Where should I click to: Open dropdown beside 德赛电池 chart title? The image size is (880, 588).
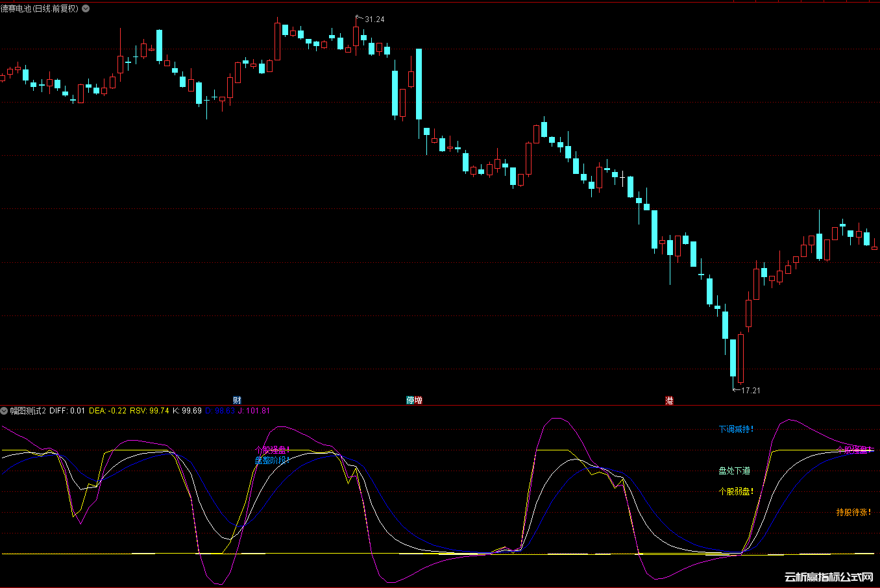click(x=86, y=8)
